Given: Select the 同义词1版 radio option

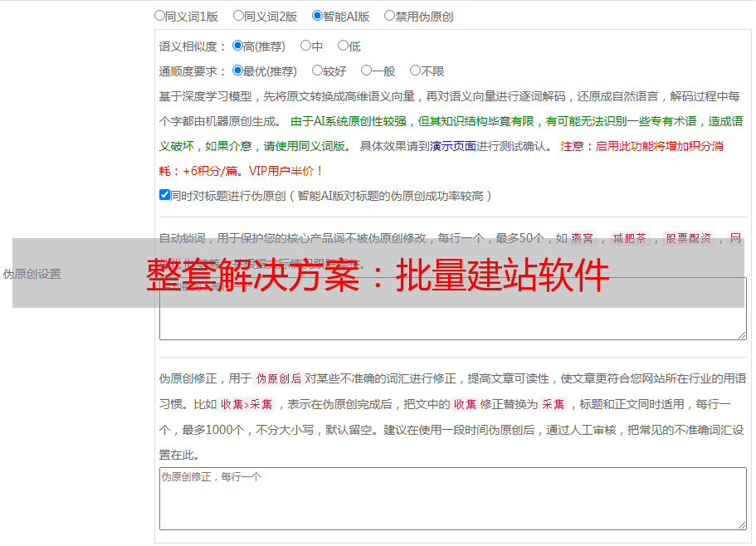Looking at the screenshot, I should [160, 16].
